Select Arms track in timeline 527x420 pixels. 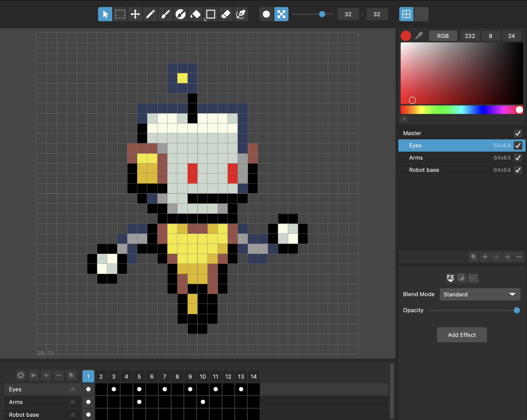43,402
